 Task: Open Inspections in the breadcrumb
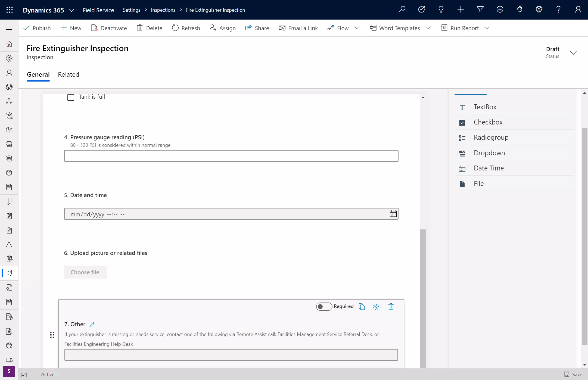click(163, 10)
